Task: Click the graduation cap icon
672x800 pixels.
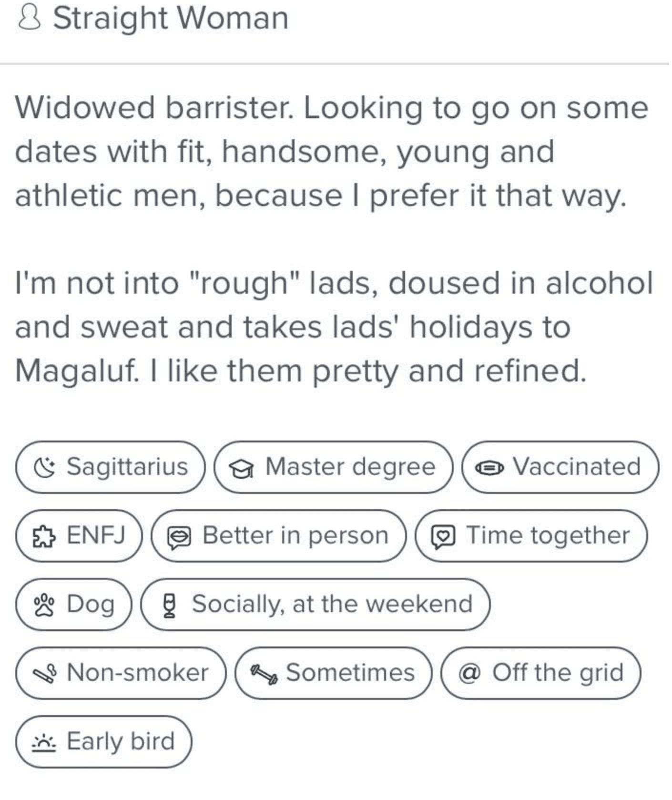Action: tap(241, 469)
